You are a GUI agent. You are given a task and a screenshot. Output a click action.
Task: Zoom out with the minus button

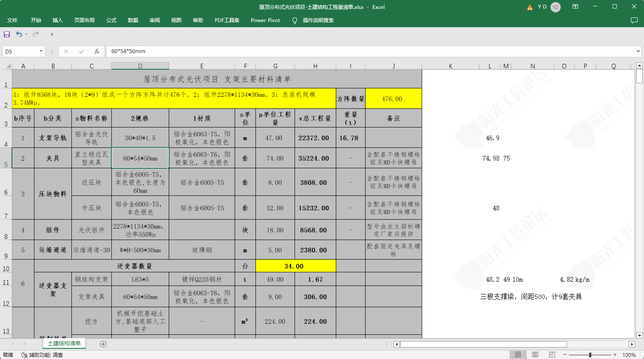565,355
